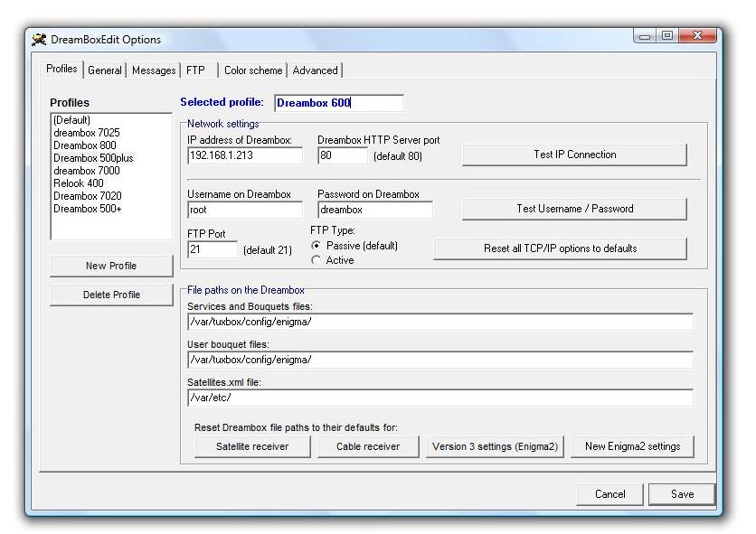Click the DreamBoxEdit app icon in title bar
Viewport: 756px width, 534px height.
39,40
